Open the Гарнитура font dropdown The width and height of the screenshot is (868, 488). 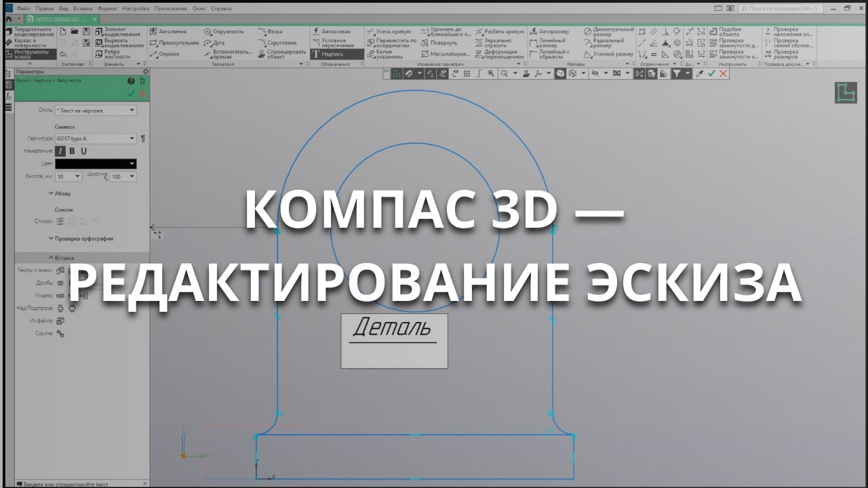point(96,138)
